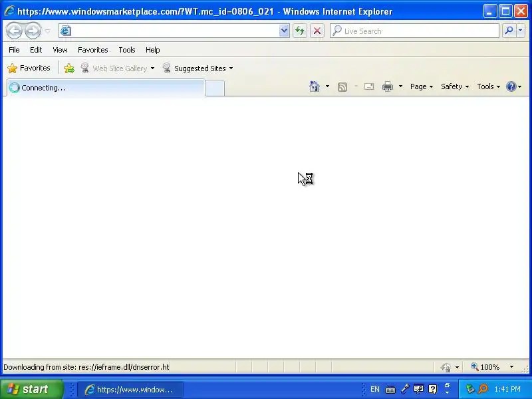
Task: Open the Favorites menu in menu bar
Action: click(x=92, y=50)
